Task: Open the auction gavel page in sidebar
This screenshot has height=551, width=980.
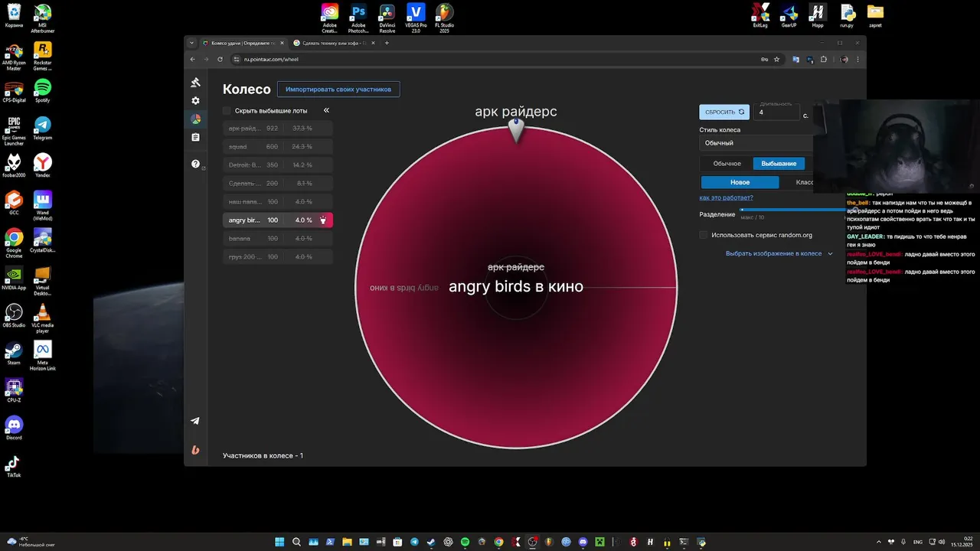Action: tap(195, 83)
